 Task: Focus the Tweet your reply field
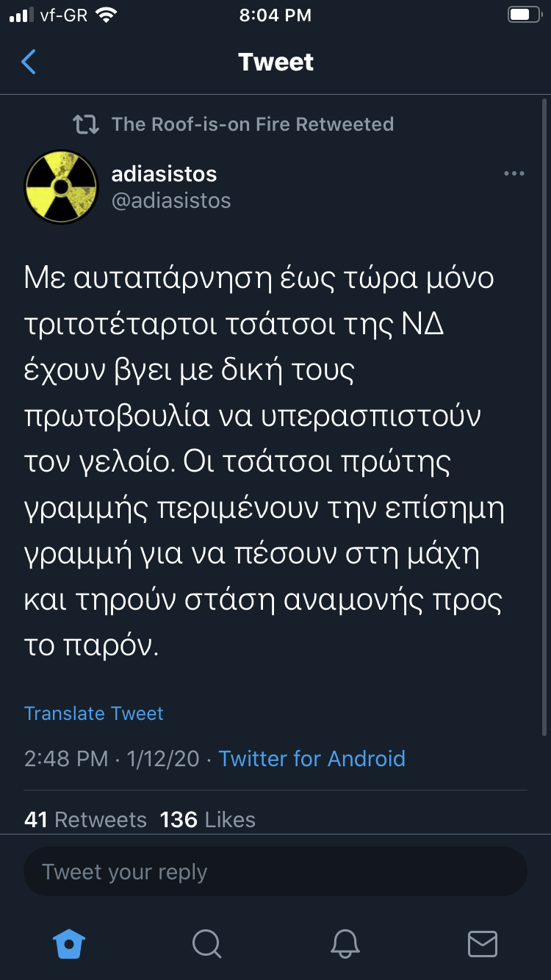coord(275,872)
